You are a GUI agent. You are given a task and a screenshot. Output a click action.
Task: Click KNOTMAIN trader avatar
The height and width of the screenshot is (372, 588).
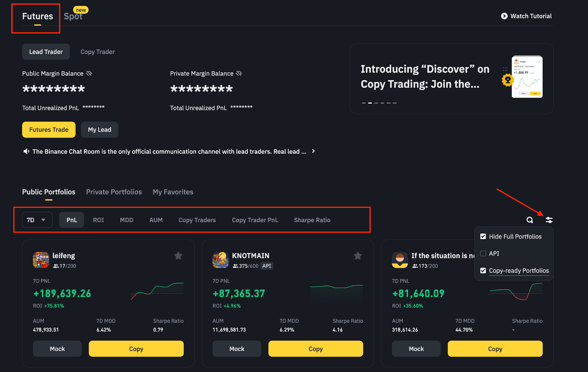[x=220, y=260]
